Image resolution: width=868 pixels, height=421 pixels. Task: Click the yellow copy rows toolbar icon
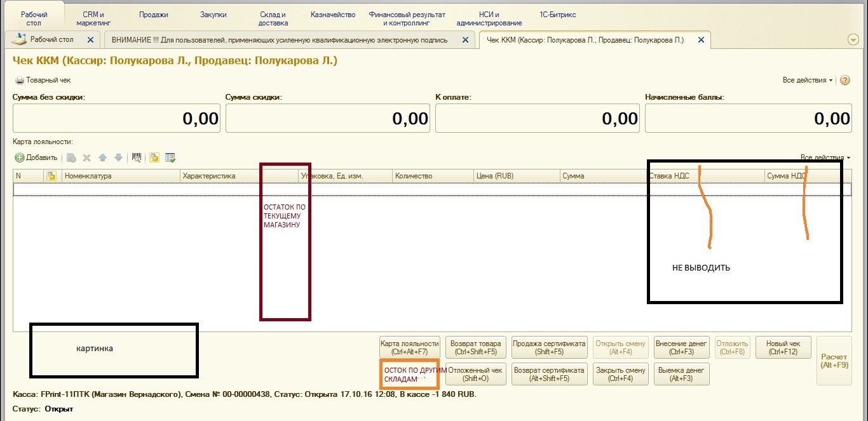pos(154,157)
